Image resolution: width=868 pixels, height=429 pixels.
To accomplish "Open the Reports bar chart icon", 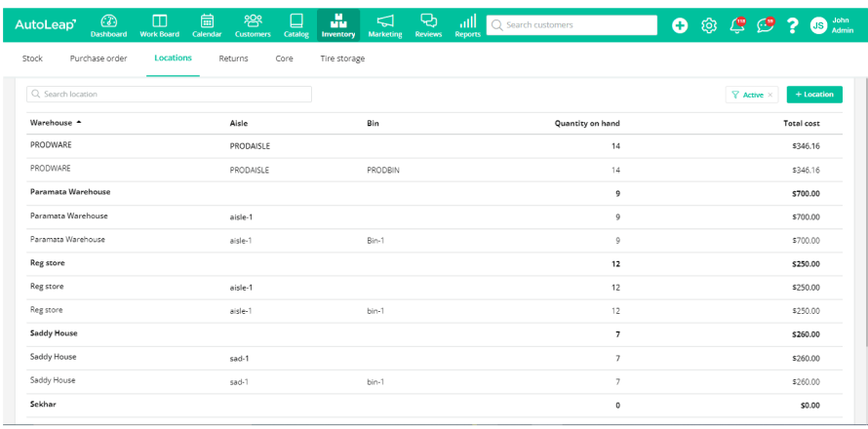I will (468, 21).
